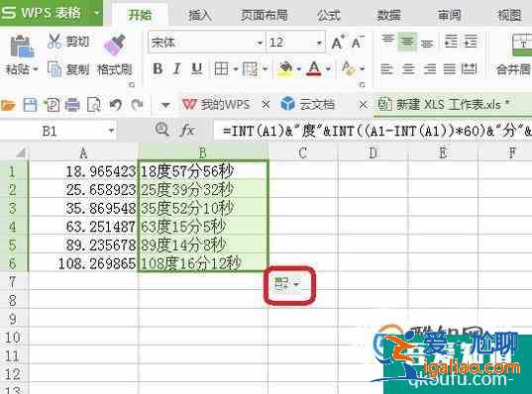The image size is (532, 394).
Task: Open the Auto Fill Options button
Action: click(287, 284)
